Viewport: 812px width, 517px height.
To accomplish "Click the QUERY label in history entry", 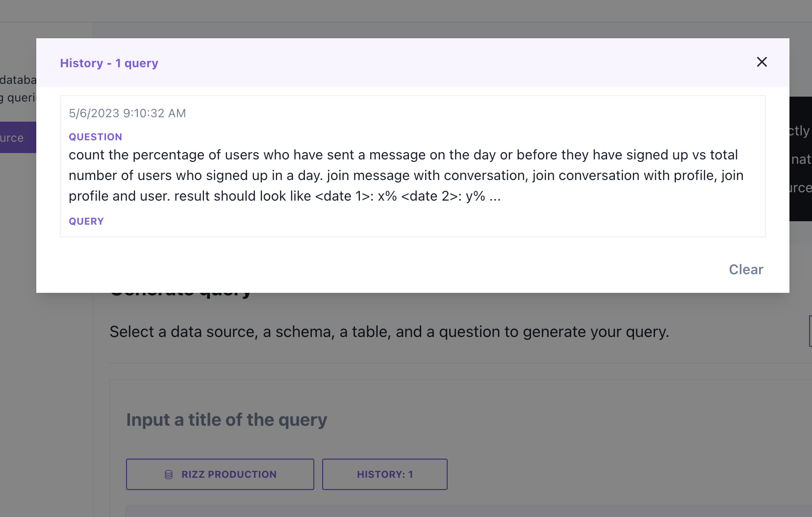I will tap(86, 221).
